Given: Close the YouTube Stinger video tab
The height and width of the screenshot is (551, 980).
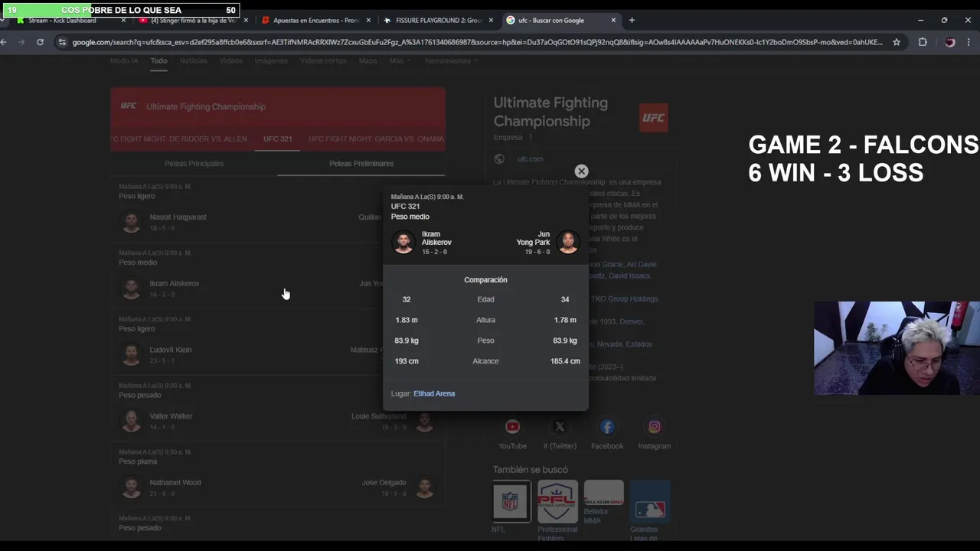Looking at the screenshot, I should point(246,21).
